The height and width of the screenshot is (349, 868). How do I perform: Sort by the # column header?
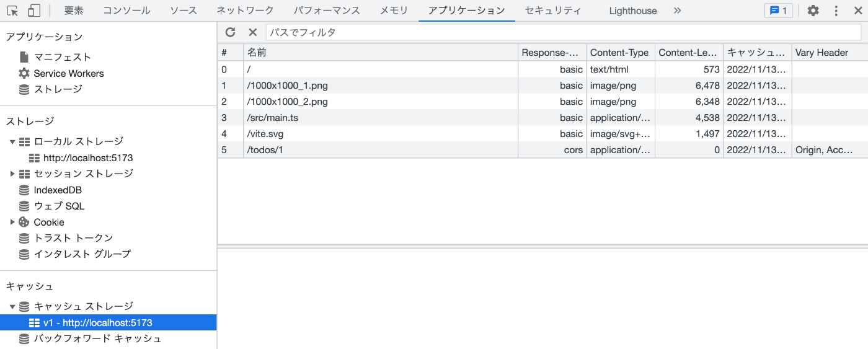click(231, 53)
